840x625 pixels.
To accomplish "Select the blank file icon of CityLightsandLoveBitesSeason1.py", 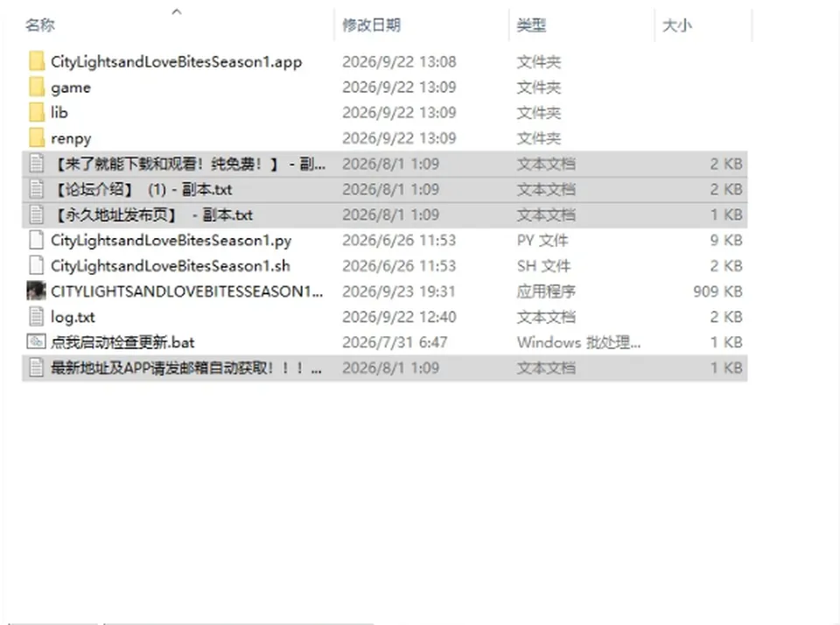I will (37, 240).
